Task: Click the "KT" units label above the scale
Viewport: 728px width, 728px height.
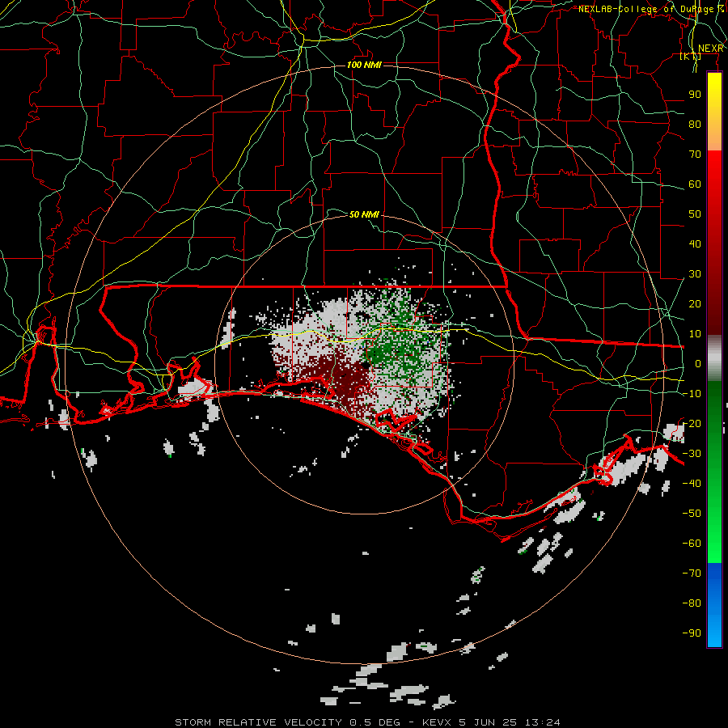Action: (691, 57)
